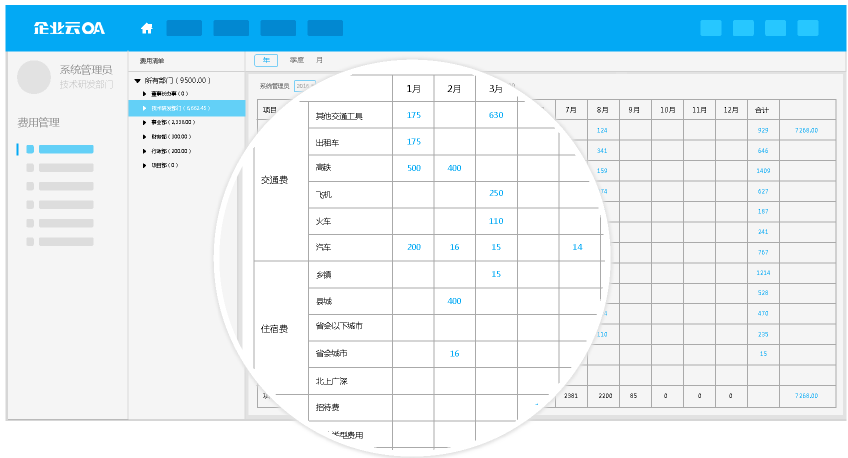Image resolution: width=848 pixels, height=458 pixels.
Task: Click the second square icon at top right
Action: (x=743, y=28)
